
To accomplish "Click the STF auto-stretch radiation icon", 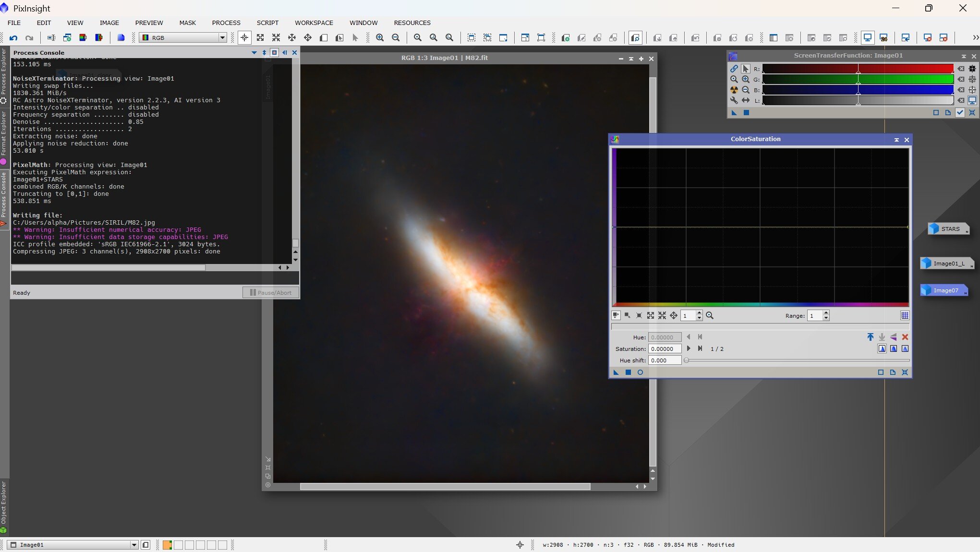I will click(x=734, y=90).
